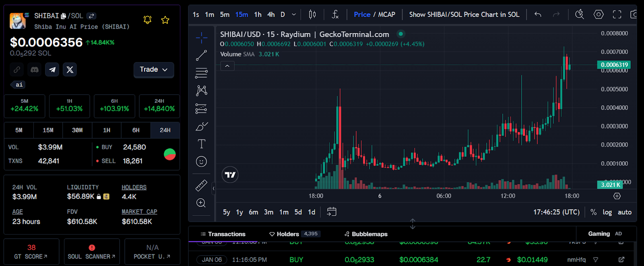Select the crosshair cursor tool
Image resolution: width=644 pixels, height=266 pixels.
(201, 38)
